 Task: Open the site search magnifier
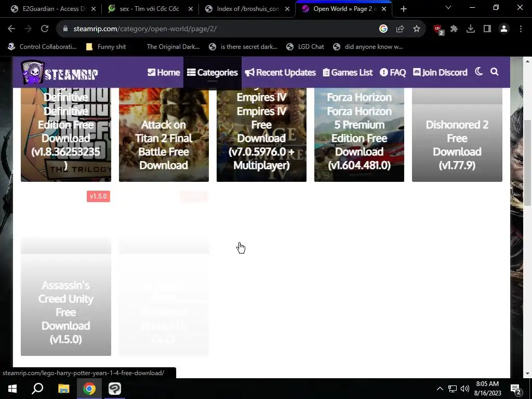(495, 72)
